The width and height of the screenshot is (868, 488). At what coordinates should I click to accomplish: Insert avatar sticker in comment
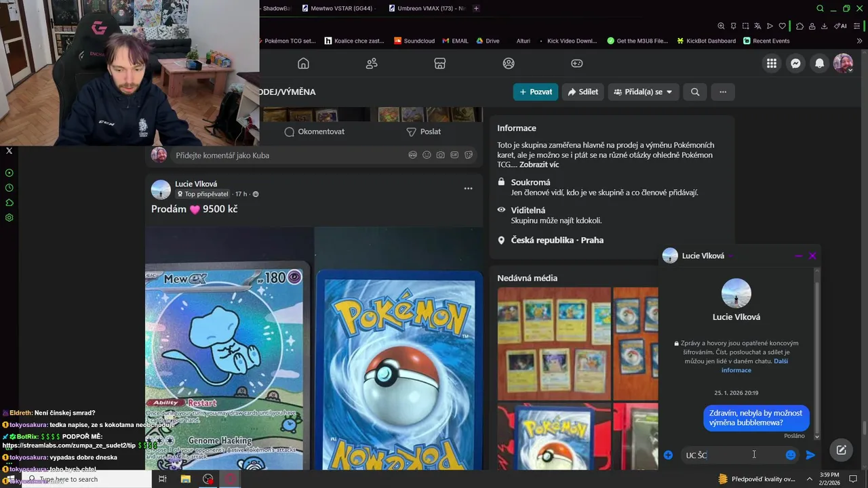pos(412,155)
